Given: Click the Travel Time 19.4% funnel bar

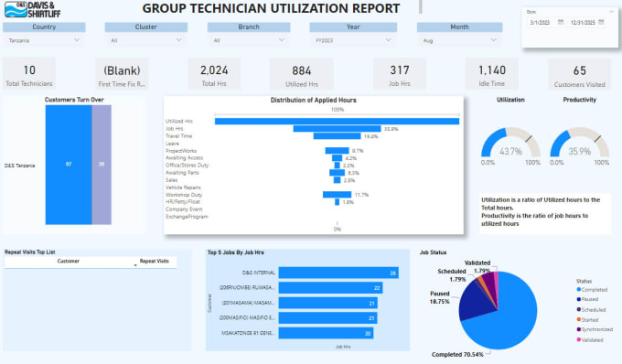Looking at the screenshot, I should click(x=338, y=136).
